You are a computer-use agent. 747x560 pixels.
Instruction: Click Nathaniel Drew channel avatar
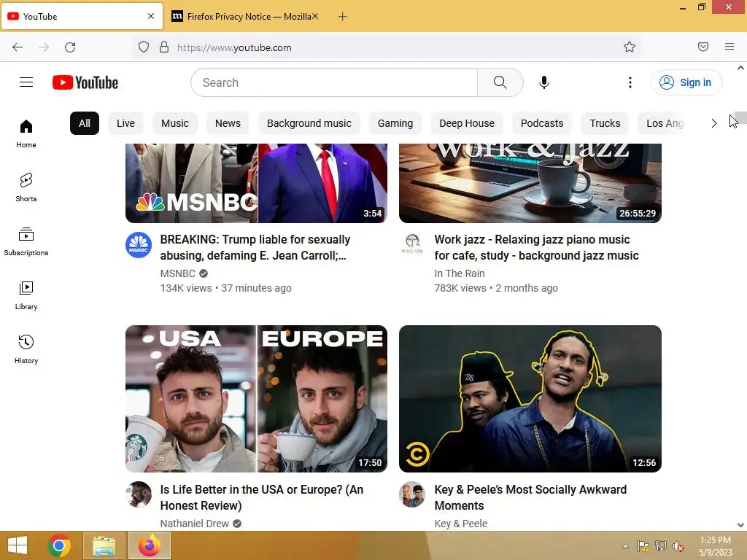coord(139,494)
